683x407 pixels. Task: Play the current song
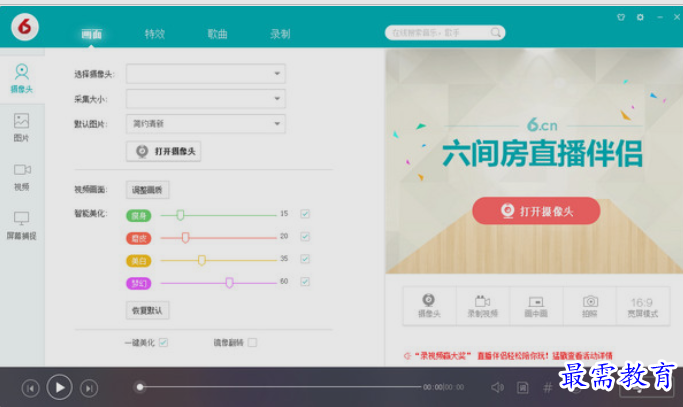pos(60,387)
